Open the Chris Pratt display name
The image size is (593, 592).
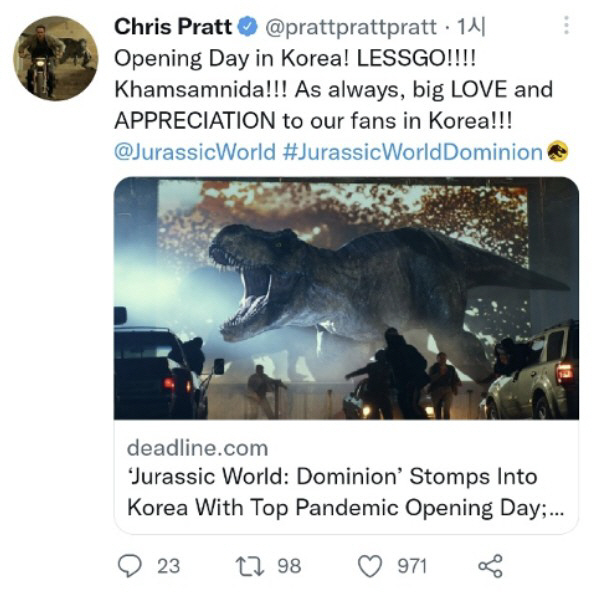(173, 26)
